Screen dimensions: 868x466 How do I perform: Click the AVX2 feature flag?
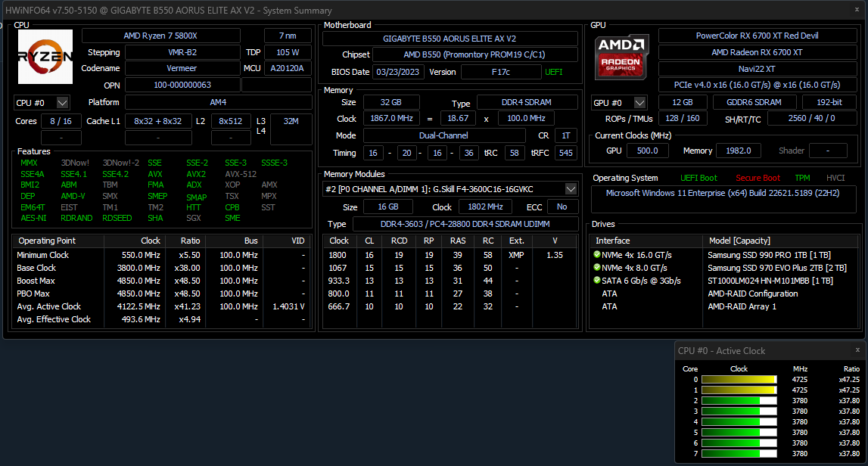pos(196,174)
